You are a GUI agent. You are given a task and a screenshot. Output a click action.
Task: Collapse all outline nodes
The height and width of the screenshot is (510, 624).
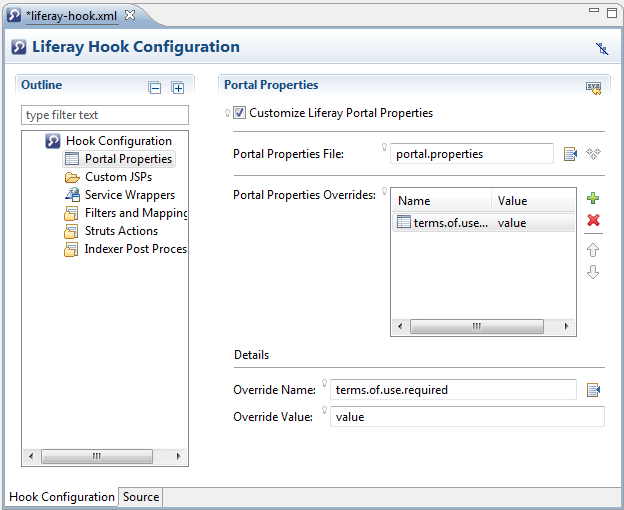pos(155,88)
